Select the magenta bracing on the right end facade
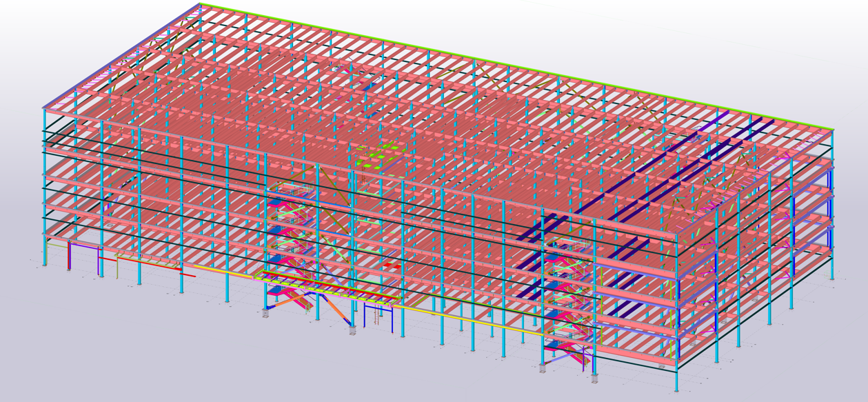The image size is (868, 402). (784, 215)
